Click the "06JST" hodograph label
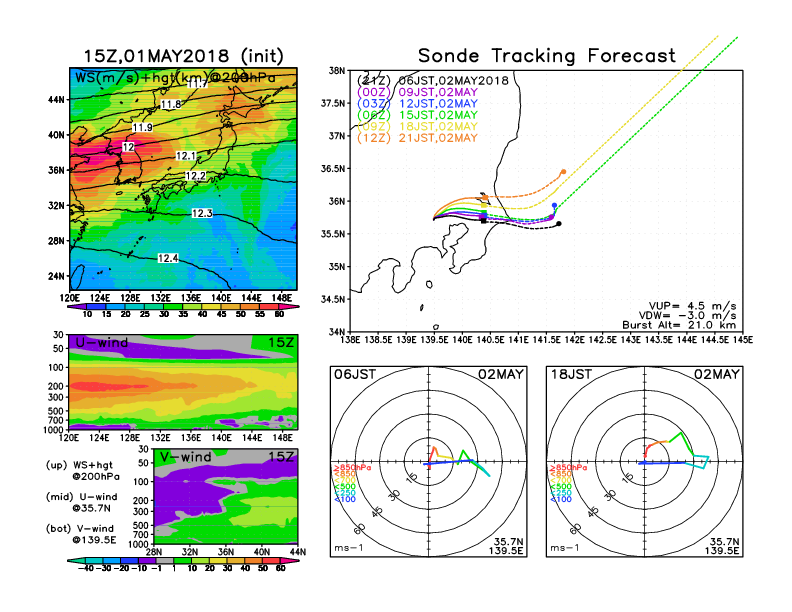This screenshot has height=612, width=792. (355, 374)
